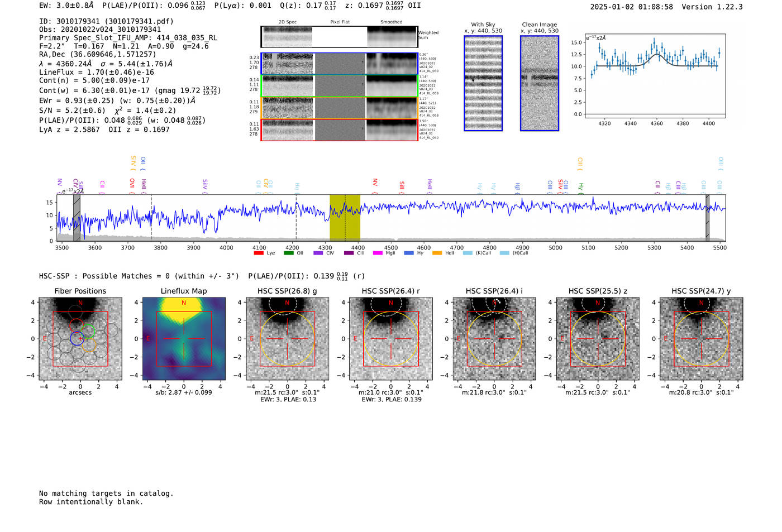Click the m:20.8 rc:3.0" caption under y image
782x532 pixels.
(x=702, y=392)
